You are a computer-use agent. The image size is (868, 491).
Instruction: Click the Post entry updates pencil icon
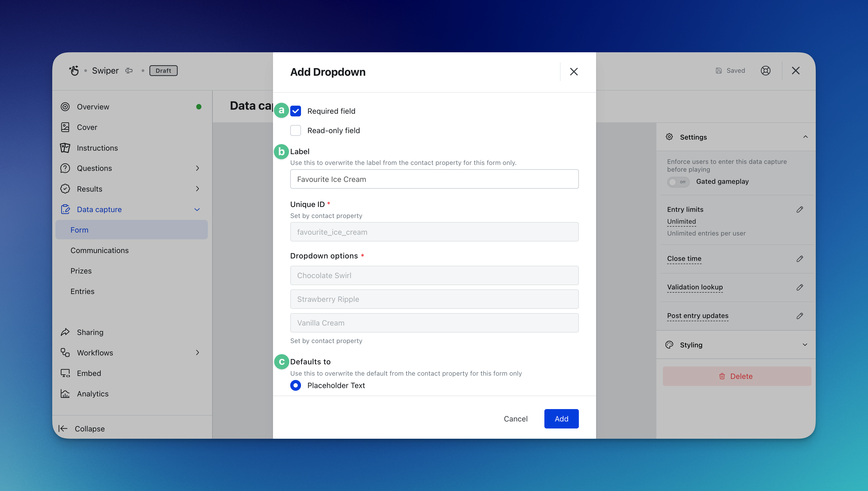(800, 316)
